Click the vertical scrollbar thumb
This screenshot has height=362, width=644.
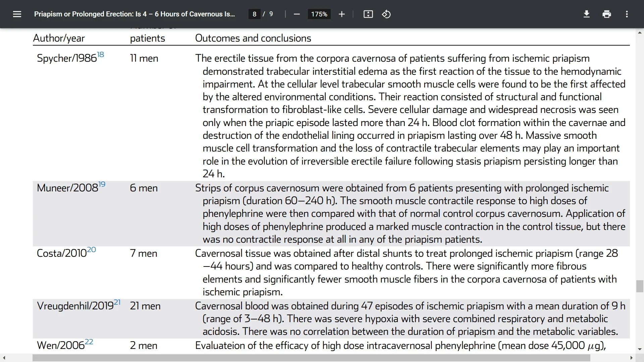pyautogui.click(x=640, y=286)
